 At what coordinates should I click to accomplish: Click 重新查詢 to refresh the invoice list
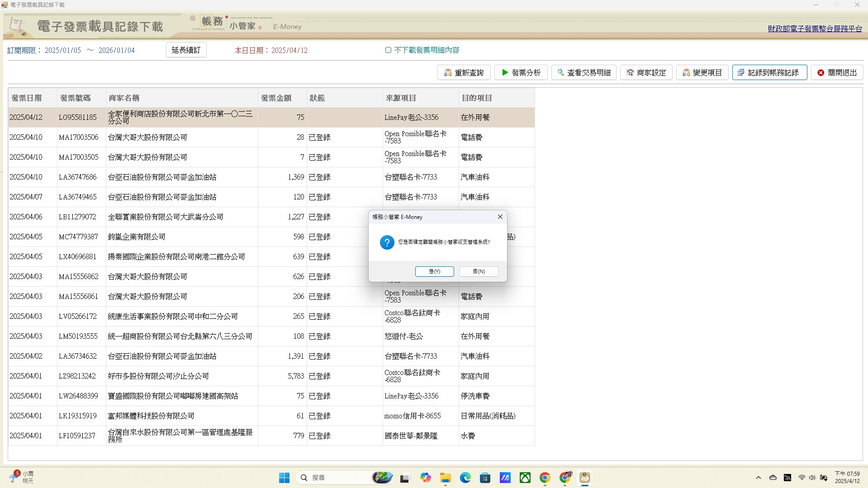[x=464, y=72]
